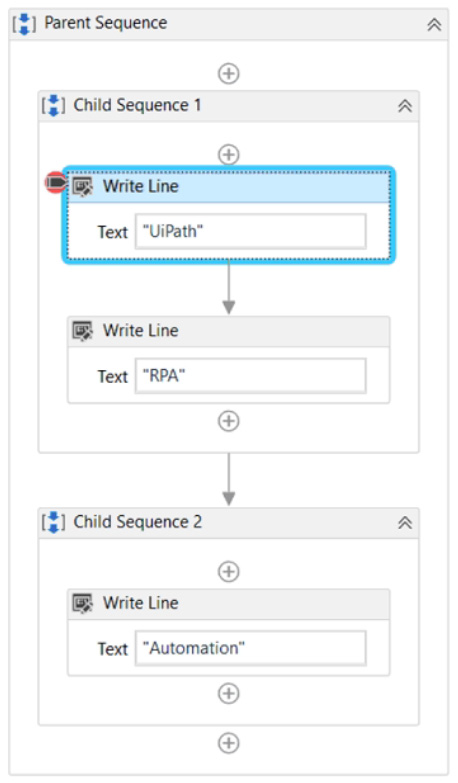Add activity at top of Parent Sequence

pyautogui.click(x=229, y=74)
